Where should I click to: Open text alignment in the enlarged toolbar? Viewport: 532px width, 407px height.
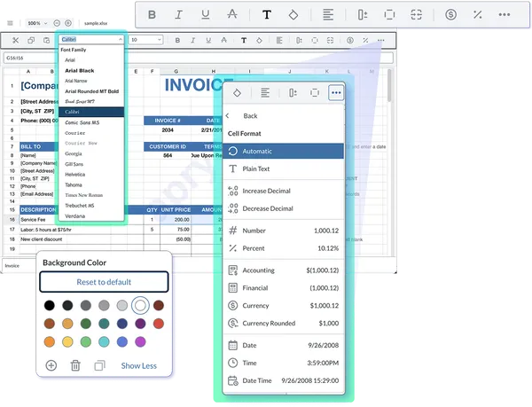(x=328, y=14)
